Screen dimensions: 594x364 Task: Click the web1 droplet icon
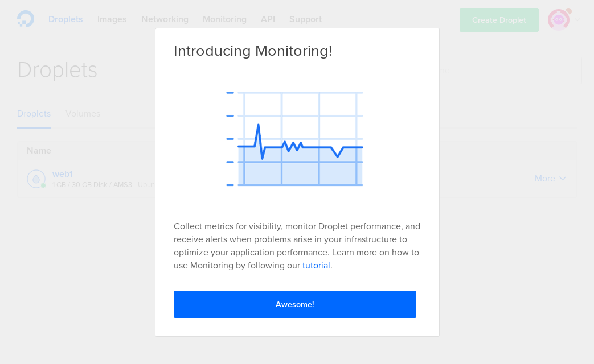point(36,179)
